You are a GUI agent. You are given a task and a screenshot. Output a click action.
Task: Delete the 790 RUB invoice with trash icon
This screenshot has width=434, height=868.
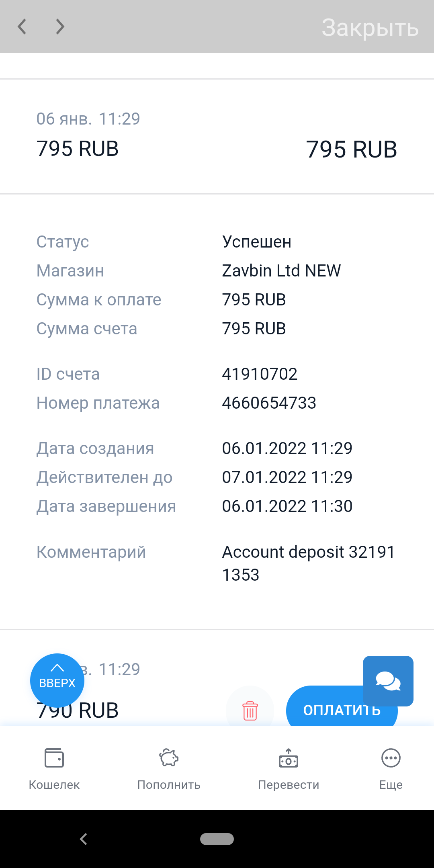click(x=250, y=710)
